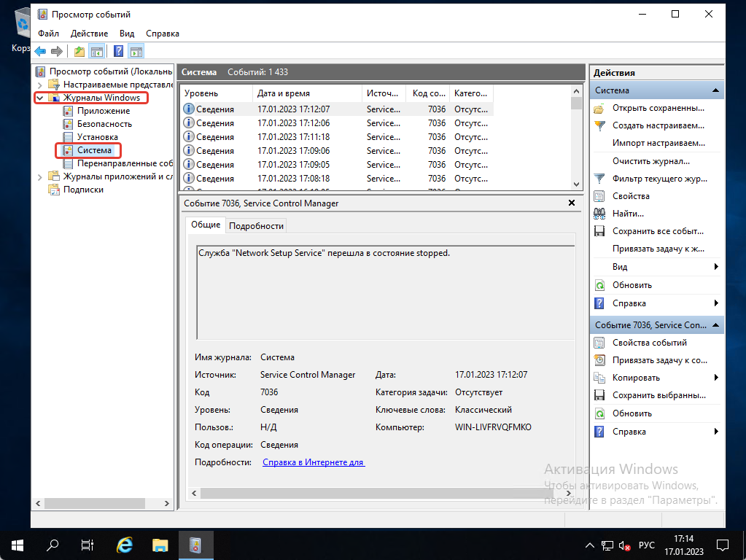
Task: Open the Действие menu
Action: 90,34
